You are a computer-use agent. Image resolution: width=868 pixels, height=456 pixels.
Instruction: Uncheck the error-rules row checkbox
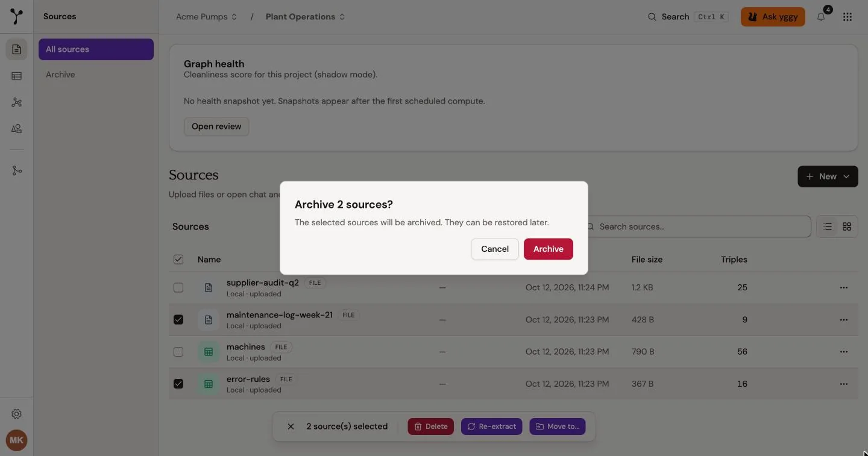coord(178,384)
